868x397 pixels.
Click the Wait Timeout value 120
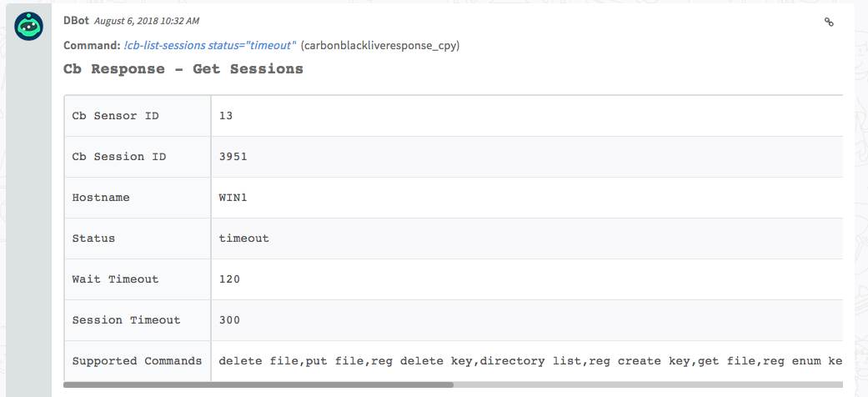[229, 279]
